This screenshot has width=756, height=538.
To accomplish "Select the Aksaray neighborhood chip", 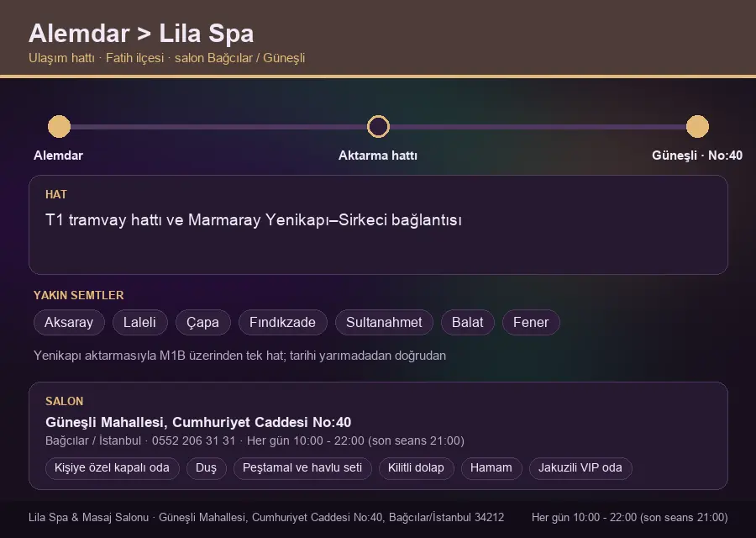I will tap(69, 322).
